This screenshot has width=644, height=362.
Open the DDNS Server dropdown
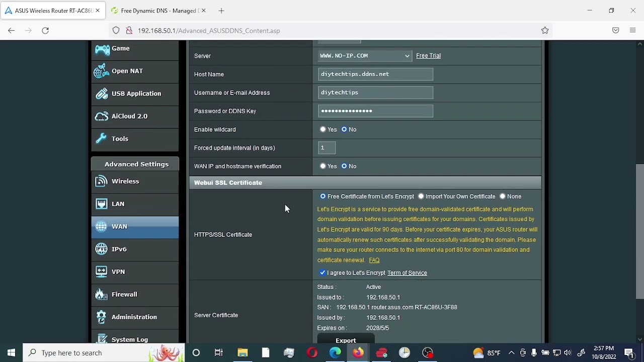365,56
